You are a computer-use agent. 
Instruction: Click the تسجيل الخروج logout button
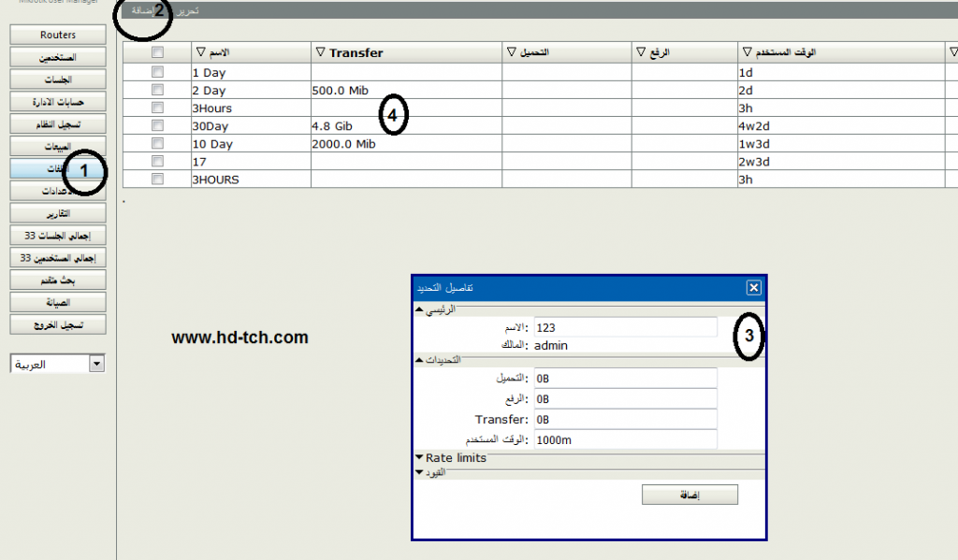tap(58, 324)
